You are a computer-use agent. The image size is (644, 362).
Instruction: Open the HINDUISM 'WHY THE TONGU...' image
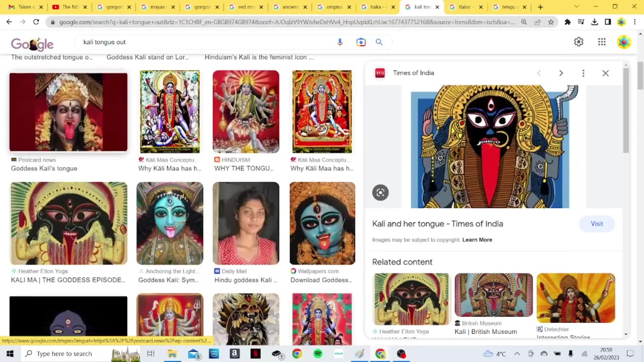(x=246, y=112)
